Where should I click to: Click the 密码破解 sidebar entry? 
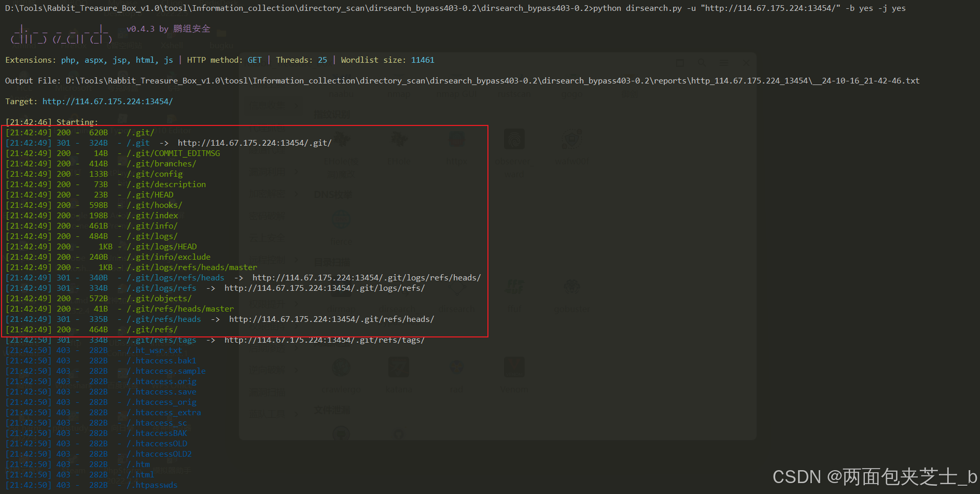pyautogui.click(x=267, y=217)
